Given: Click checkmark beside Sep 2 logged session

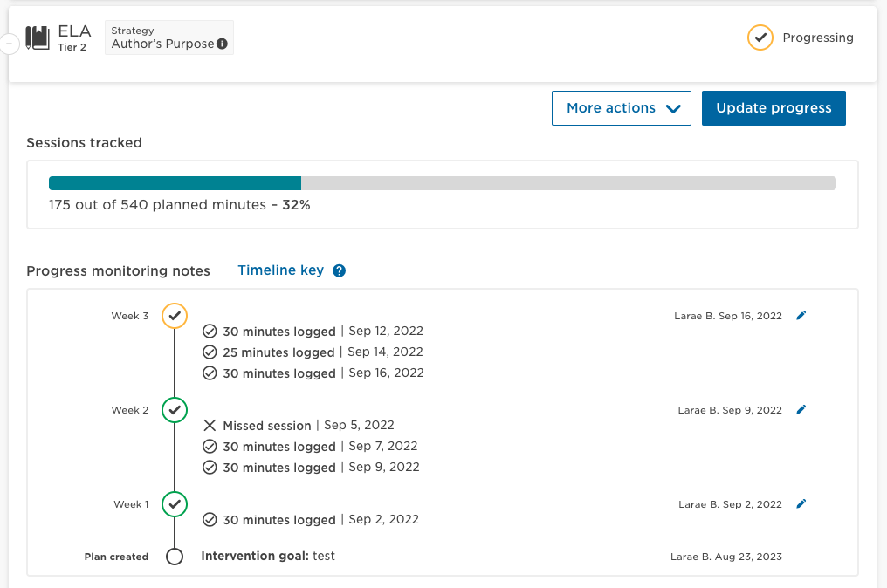Looking at the screenshot, I should [210, 520].
